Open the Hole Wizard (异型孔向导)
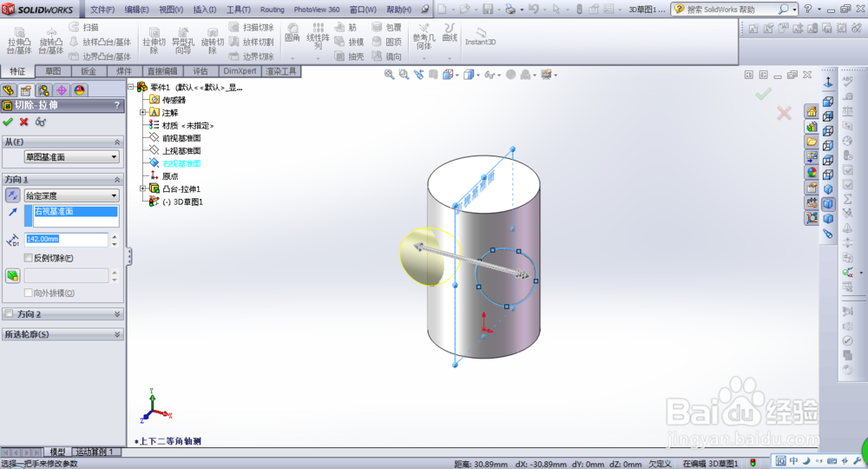868x469 pixels. [182, 41]
